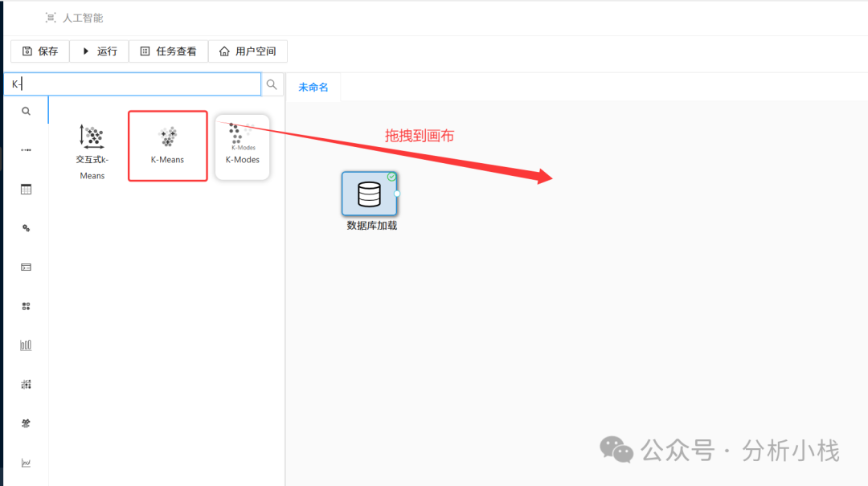Viewport: 868px width, 486px height.
Task: Switch to the 未命名 canvas tab
Action: 313,87
